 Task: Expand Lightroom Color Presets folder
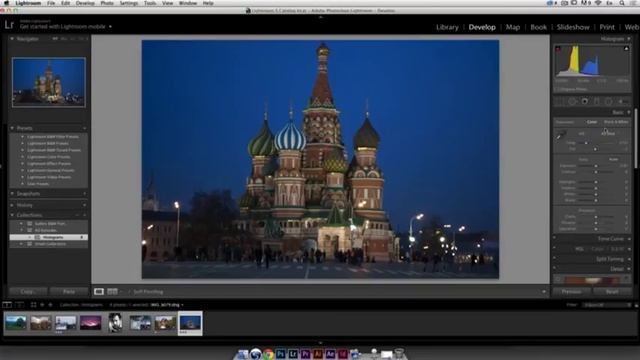pos(22,157)
